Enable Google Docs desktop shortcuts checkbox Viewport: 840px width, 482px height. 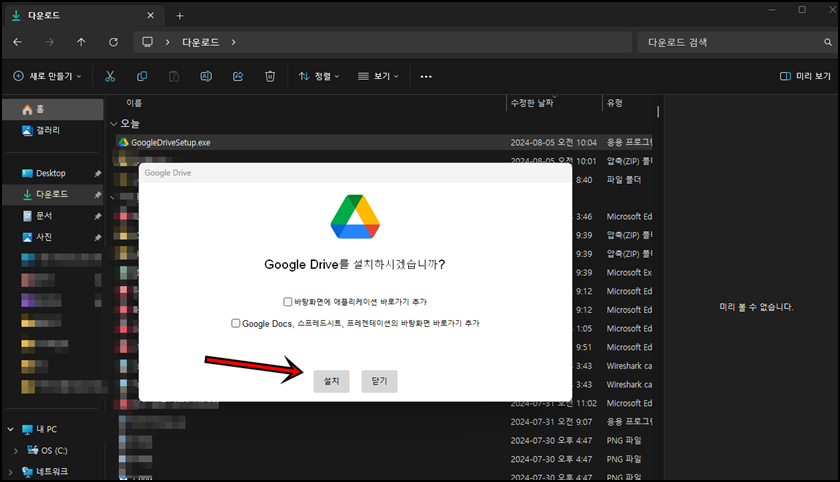tap(236, 323)
